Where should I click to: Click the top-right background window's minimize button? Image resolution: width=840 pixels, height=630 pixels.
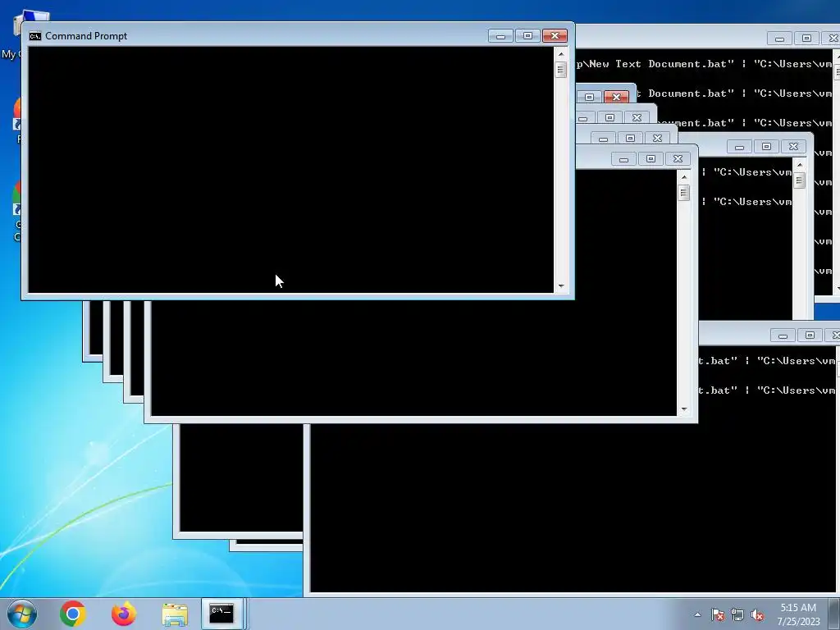(779, 39)
